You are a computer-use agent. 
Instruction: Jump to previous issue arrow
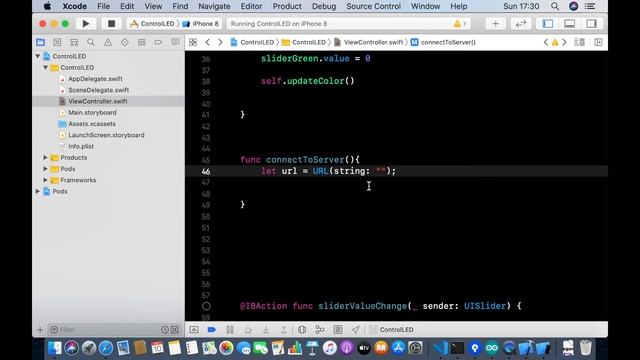point(546,42)
